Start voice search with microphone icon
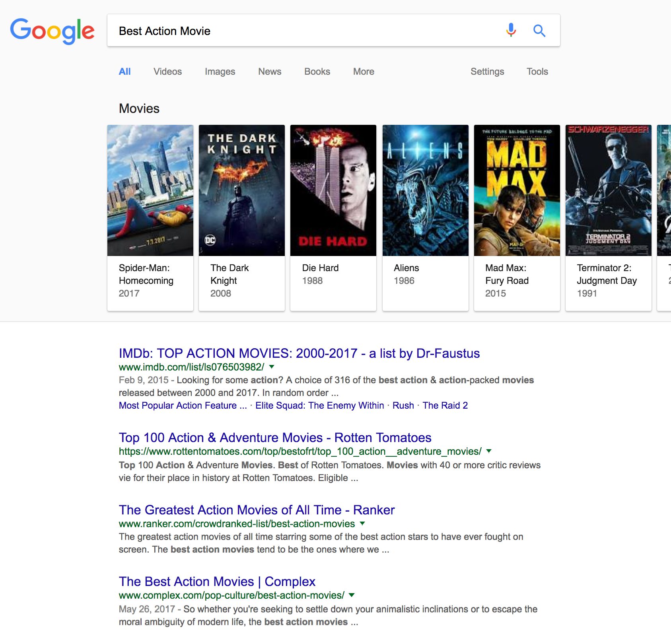671x644 pixels. click(x=511, y=30)
